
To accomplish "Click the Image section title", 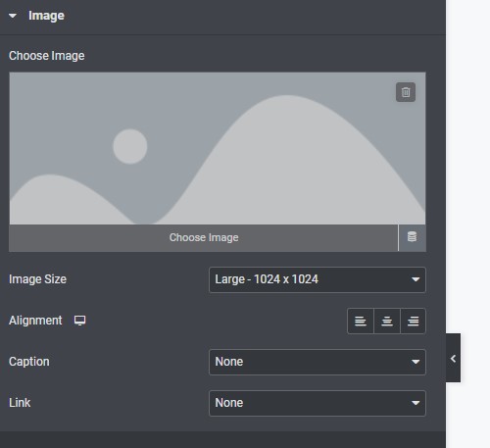I will pyautogui.click(x=46, y=16).
